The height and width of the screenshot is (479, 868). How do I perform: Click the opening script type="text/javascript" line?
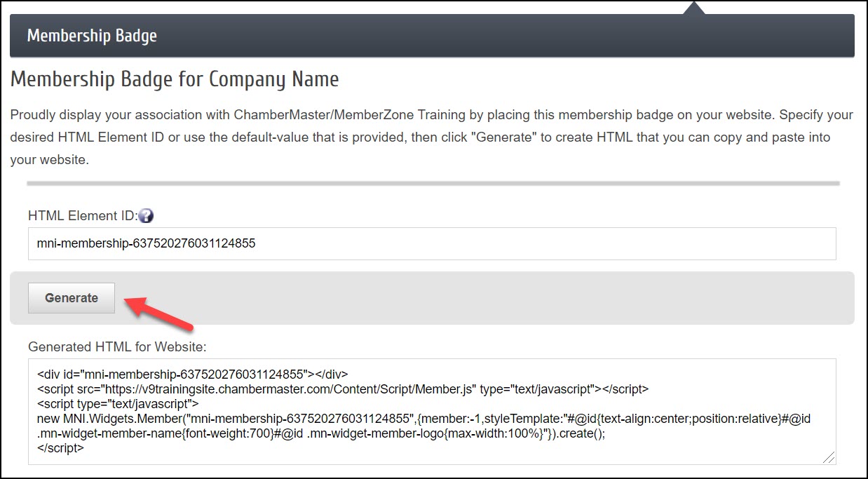(x=118, y=404)
